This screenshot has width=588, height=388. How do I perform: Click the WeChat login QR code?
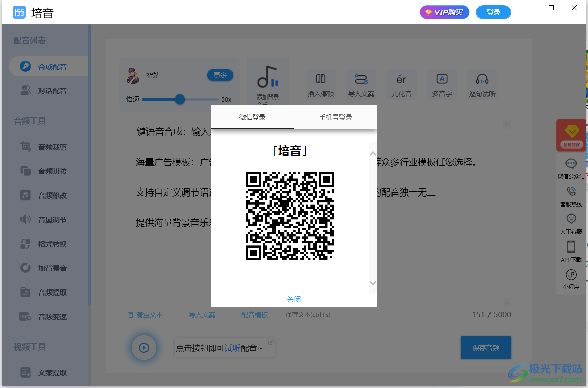290,216
